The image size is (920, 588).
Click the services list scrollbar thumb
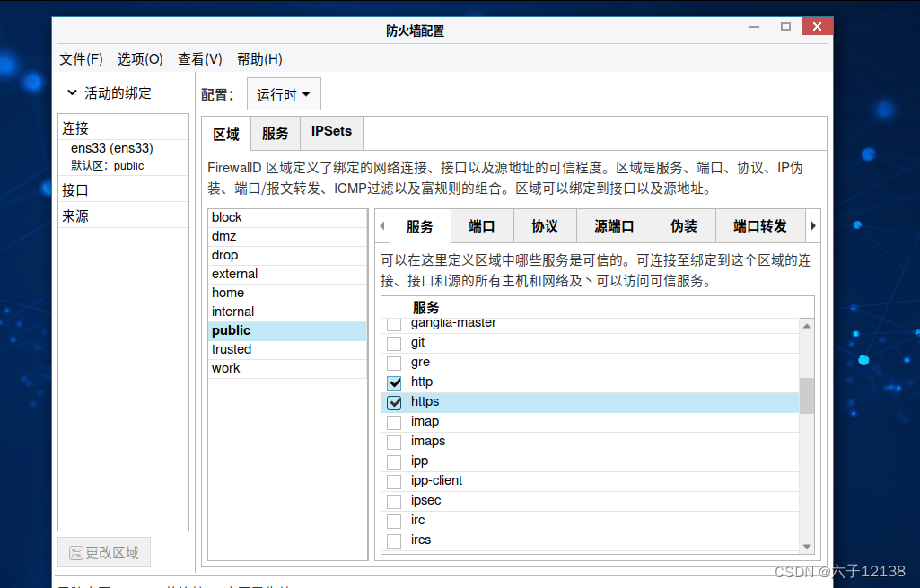pyautogui.click(x=807, y=396)
